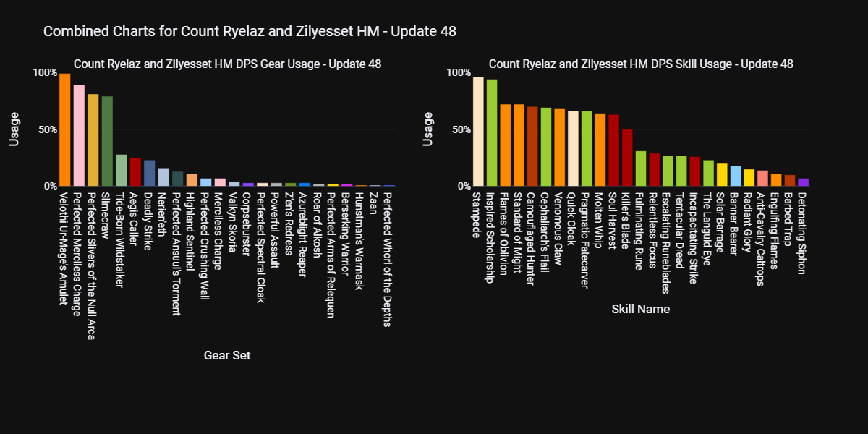This screenshot has height=434, width=868.
Task: Click the Skill Name axis label
Action: pos(640,310)
